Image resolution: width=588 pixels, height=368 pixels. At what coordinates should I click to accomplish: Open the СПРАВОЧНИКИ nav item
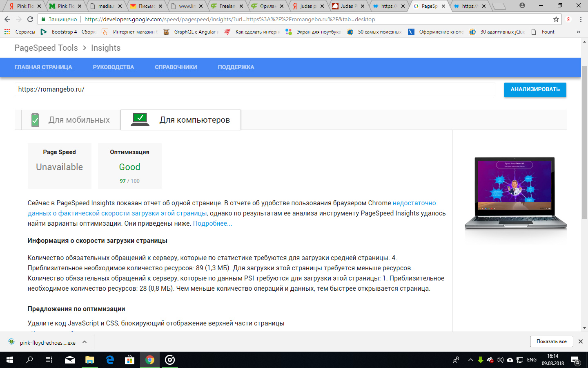click(176, 67)
